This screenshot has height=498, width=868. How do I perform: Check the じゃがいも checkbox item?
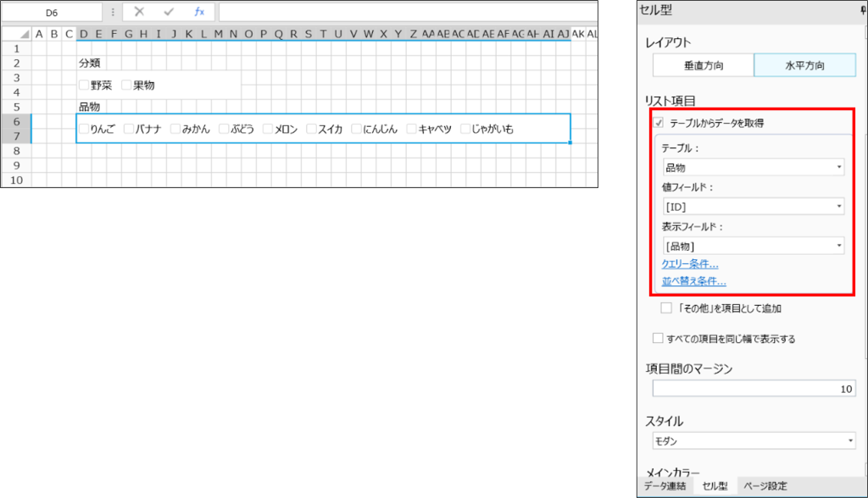465,129
